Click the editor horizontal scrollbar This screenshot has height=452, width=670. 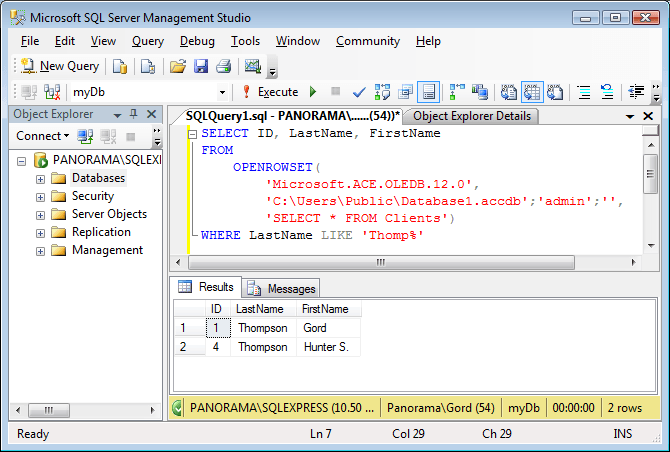tap(400, 261)
